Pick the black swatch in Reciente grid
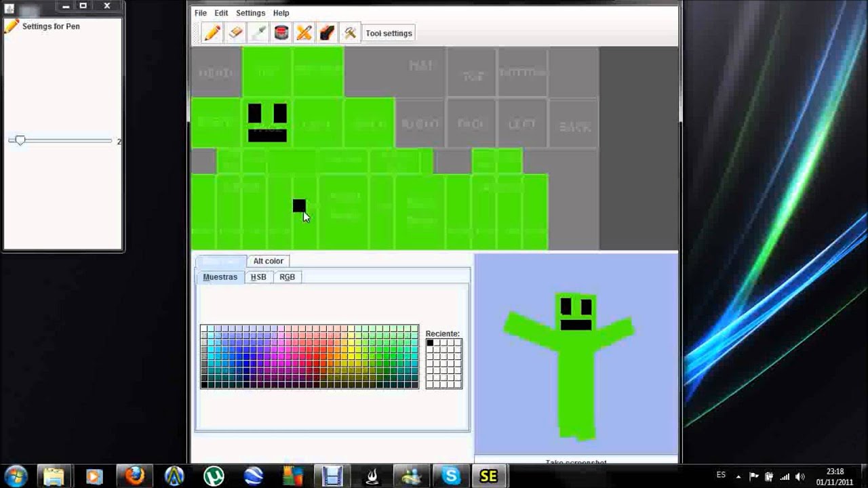 pos(430,343)
